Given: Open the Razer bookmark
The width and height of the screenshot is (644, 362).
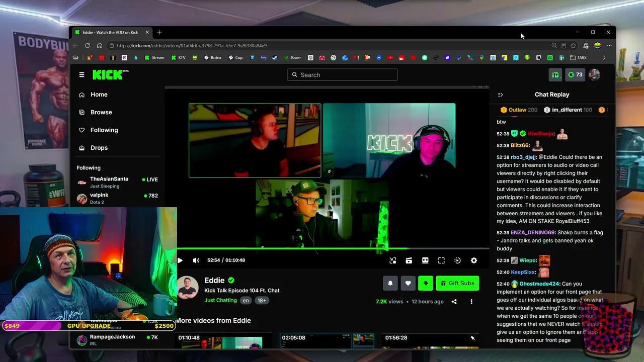Looking at the screenshot, I should (x=292, y=58).
